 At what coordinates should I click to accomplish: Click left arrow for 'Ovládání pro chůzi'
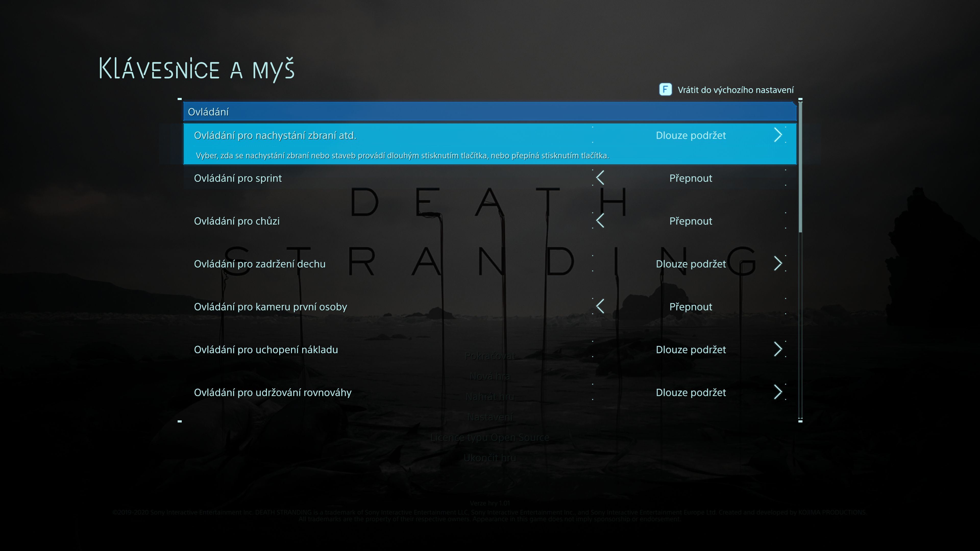click(x=600, y=221)
